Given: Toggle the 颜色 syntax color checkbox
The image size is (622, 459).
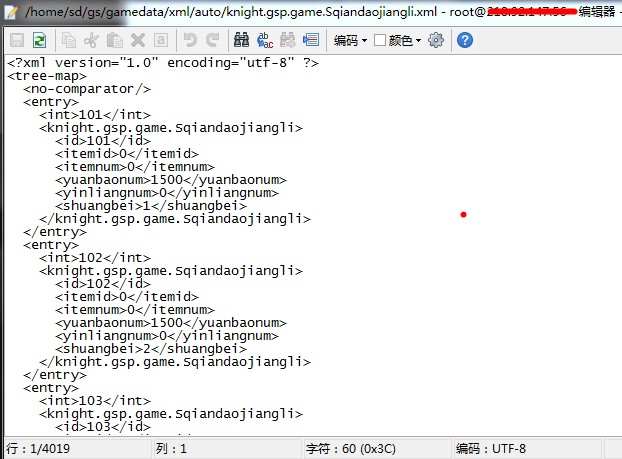Looking at the screenshot, I should tap(380, 41).
